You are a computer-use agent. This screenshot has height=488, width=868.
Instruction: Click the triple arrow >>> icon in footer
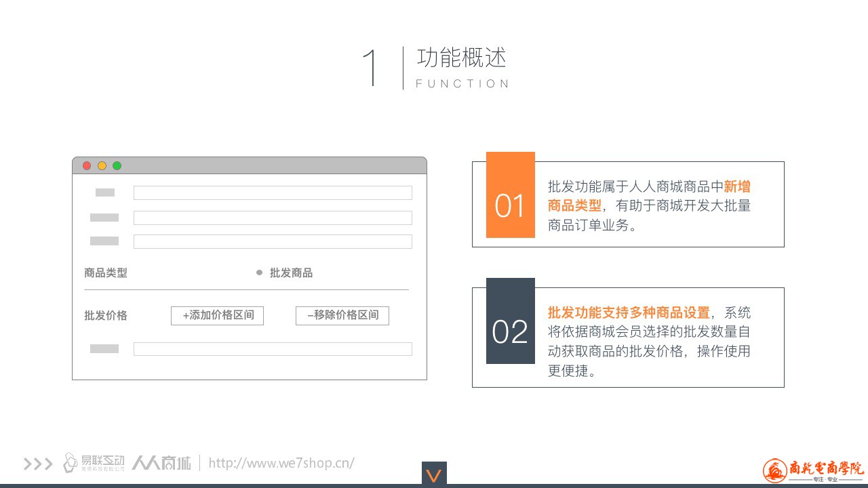38,464
